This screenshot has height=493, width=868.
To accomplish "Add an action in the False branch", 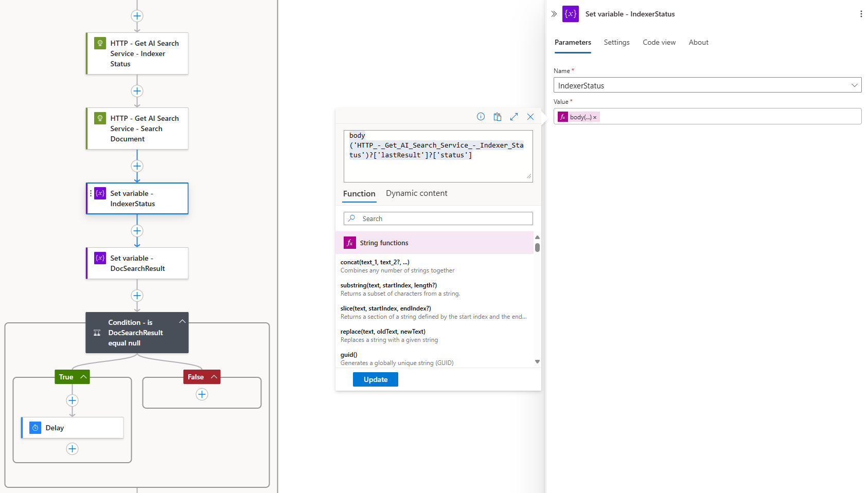I will [202, 394].
